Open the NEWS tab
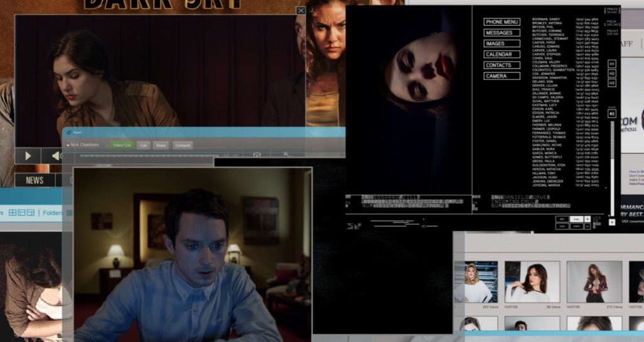The width and height of the screenshot is (644, 342). point(35,180)
